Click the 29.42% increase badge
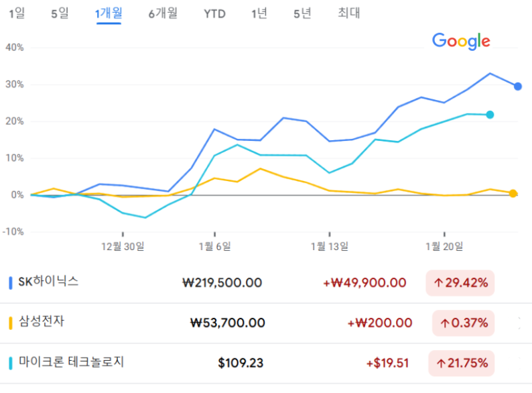 coord(460,283)
